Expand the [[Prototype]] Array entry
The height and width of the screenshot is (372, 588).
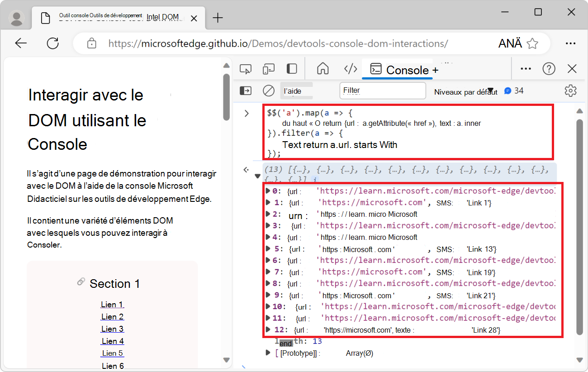click(x=268, y=353)
